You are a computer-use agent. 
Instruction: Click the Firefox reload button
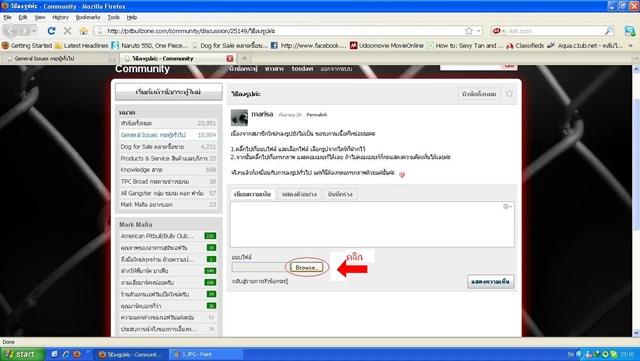click(51, 31)
